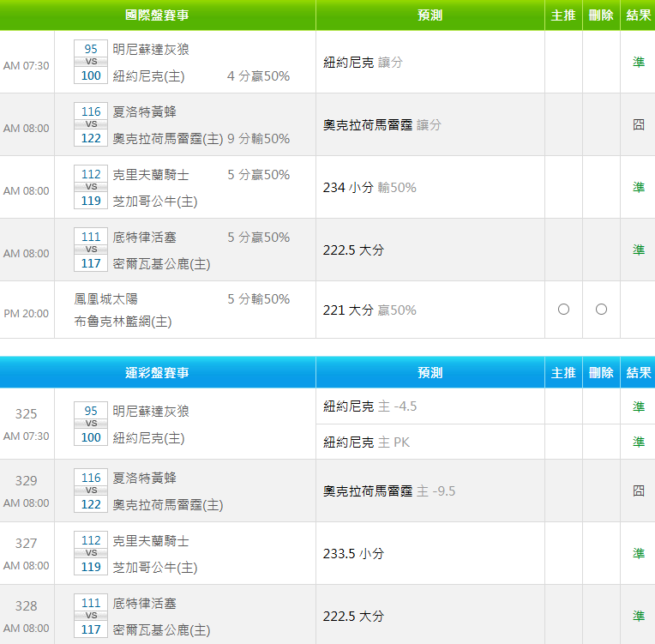The height and width of the screenshot is (644, 655).
Task: Click 囧 result icon for 奧克拉荷馬雷霆 讓分
Action: 639,124
